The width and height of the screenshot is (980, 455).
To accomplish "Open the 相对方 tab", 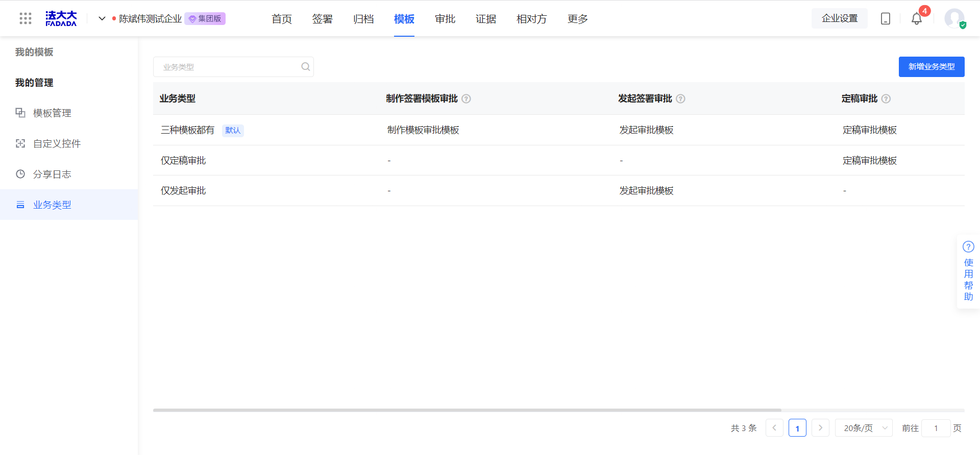I will point(532,19).
